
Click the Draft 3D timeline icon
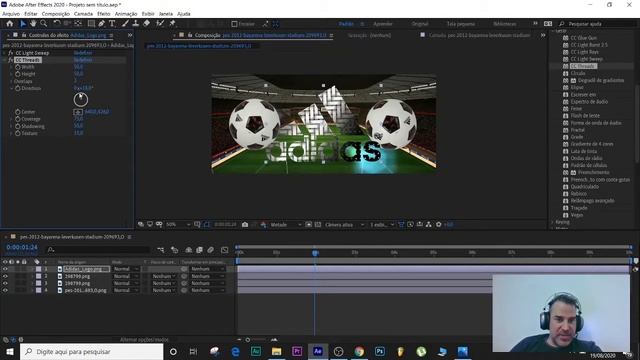[x=175, y=250]
